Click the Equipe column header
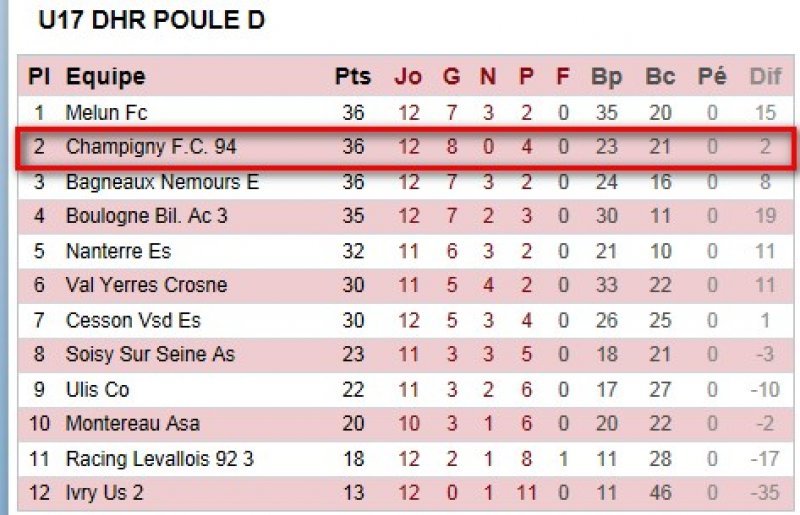This screenshot has height=515, width=800. point(105,77)
